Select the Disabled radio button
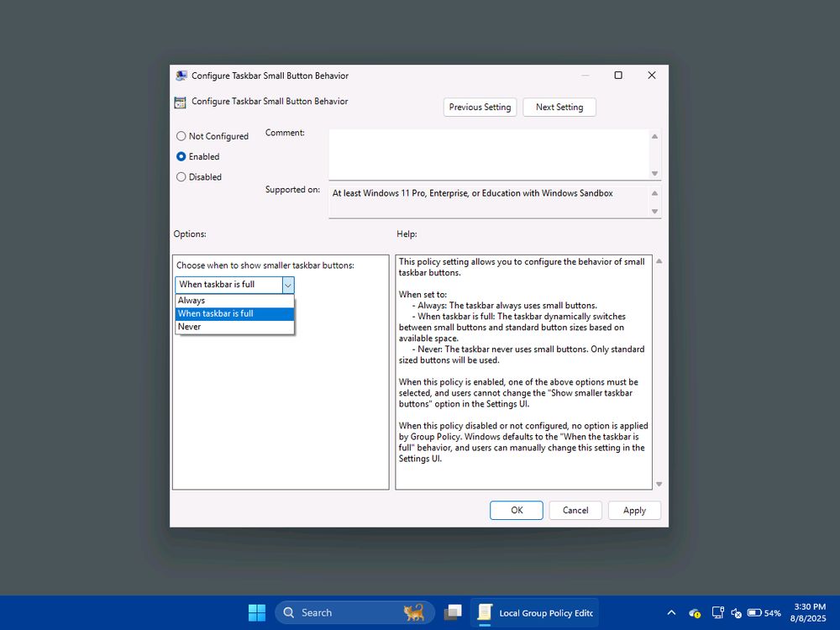840x630 pixels. 181,176
